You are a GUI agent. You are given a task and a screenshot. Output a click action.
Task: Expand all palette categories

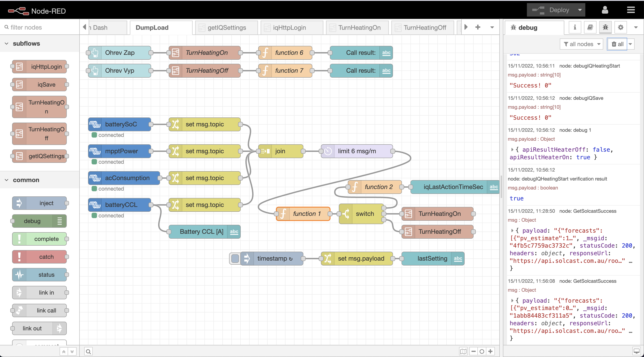[72, 352]
